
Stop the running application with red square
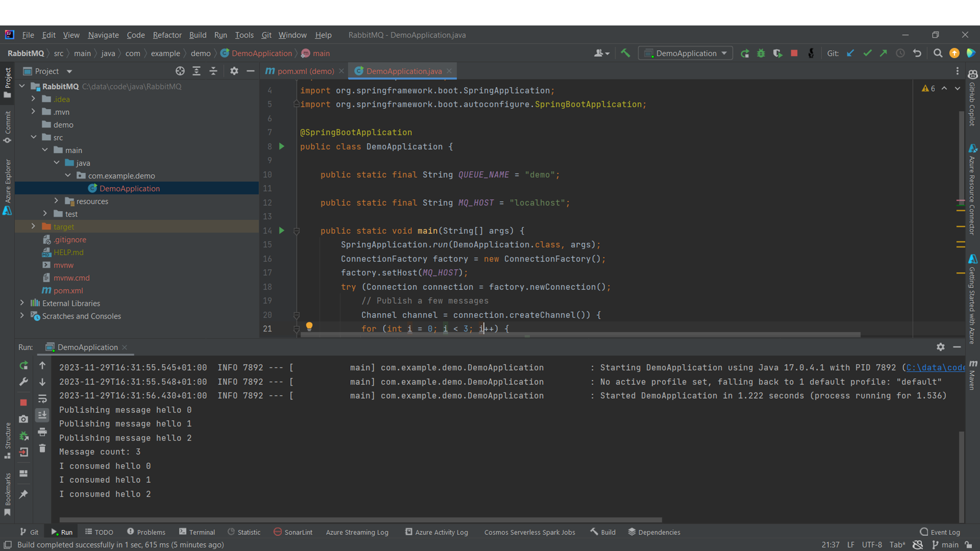click(x=794, y=53)
